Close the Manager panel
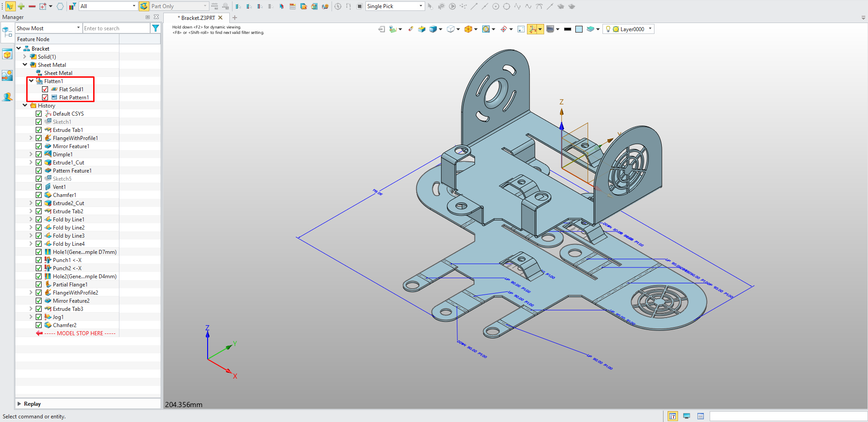868x422 pixels. [156, 17]
